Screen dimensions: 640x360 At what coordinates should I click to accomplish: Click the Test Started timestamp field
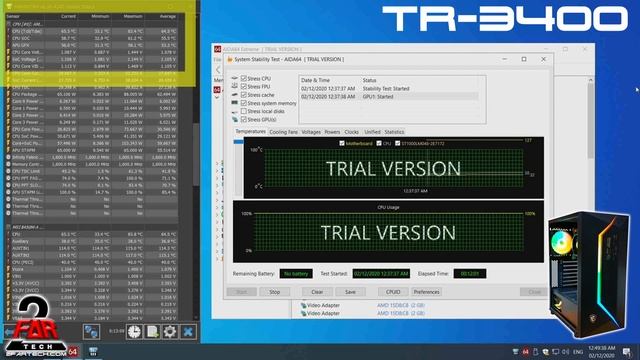click(x=381, y=273)
